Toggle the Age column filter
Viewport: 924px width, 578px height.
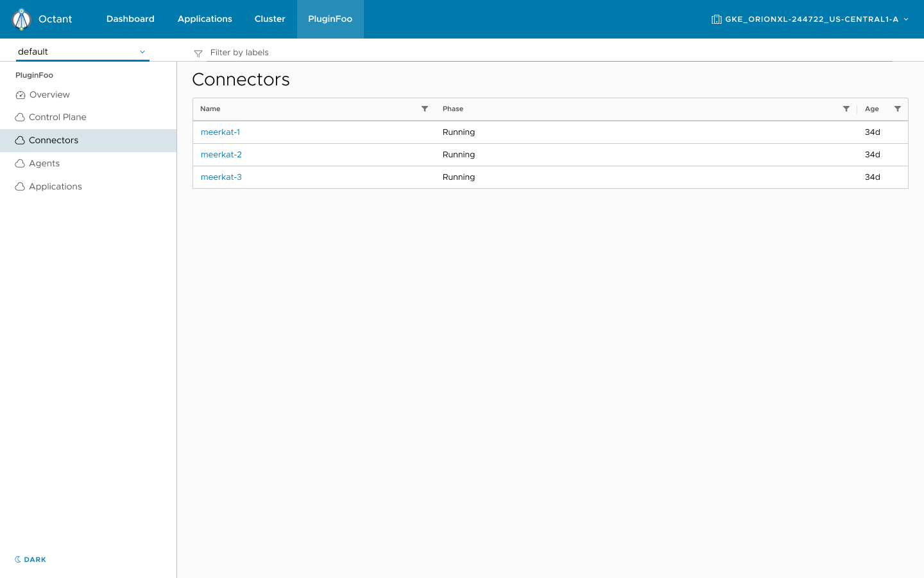point(898,109)
